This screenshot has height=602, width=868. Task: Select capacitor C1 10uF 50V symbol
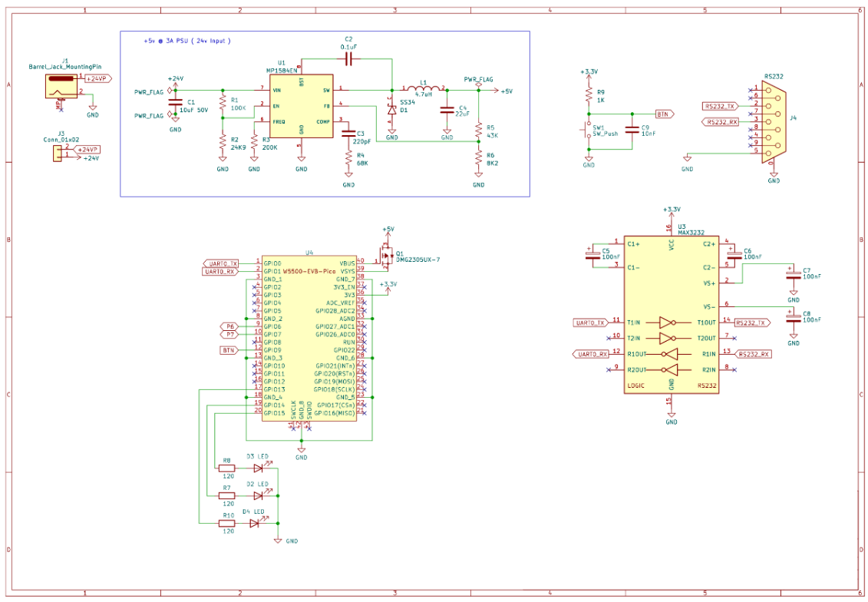click(176, 102)
